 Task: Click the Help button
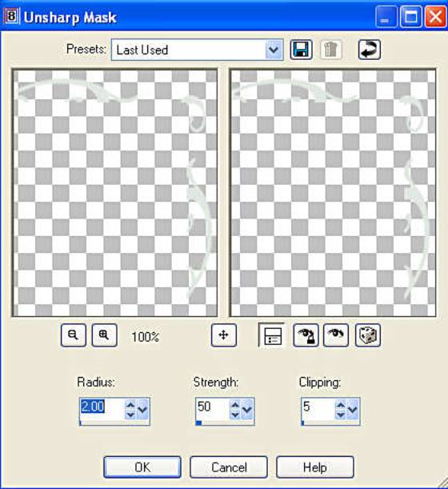pyautogui.click(x=315, y=467)
